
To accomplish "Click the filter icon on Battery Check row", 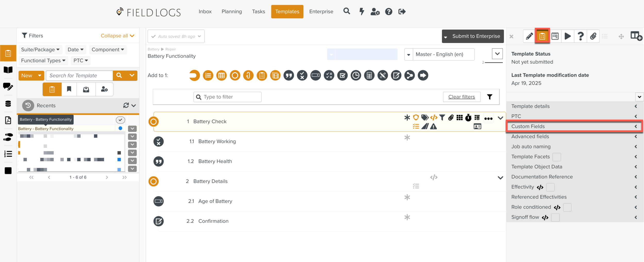I will tap(442, 117).
